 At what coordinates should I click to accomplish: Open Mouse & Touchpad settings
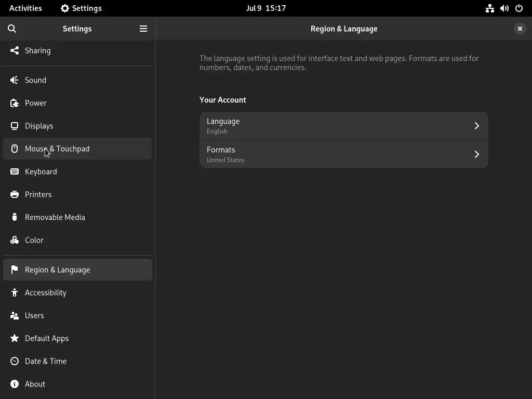tap(57, 149)
